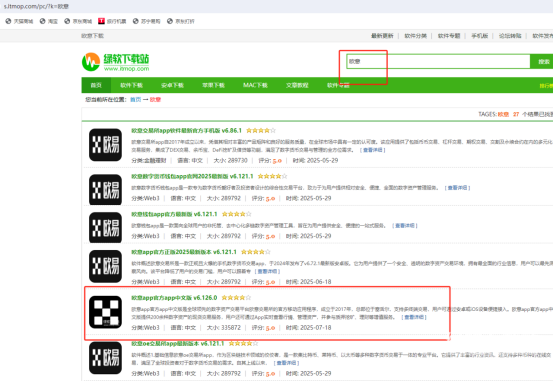Open the 天猫商城 bookmark
Viewport: 554px width, 381px height.
coord(19,21)
